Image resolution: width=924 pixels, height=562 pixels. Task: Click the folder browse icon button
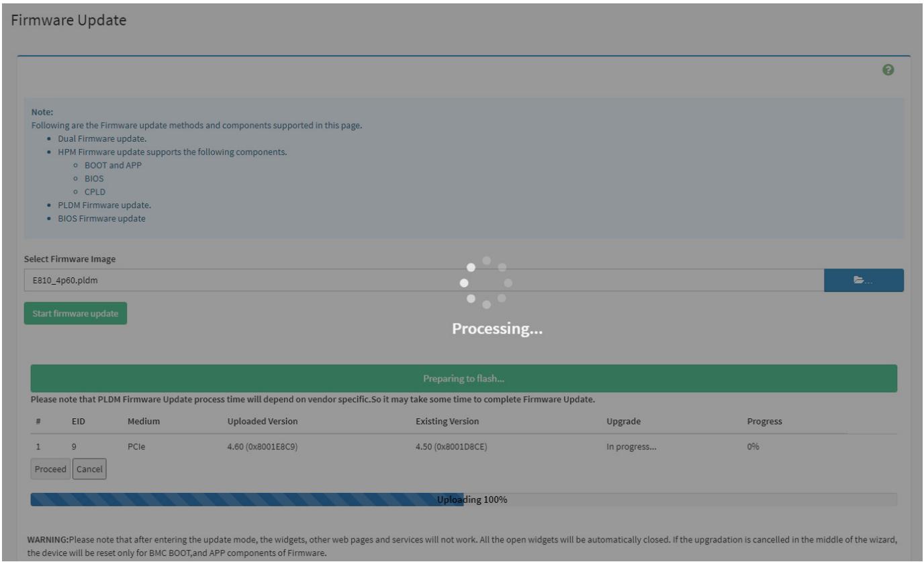click(864, 280)
